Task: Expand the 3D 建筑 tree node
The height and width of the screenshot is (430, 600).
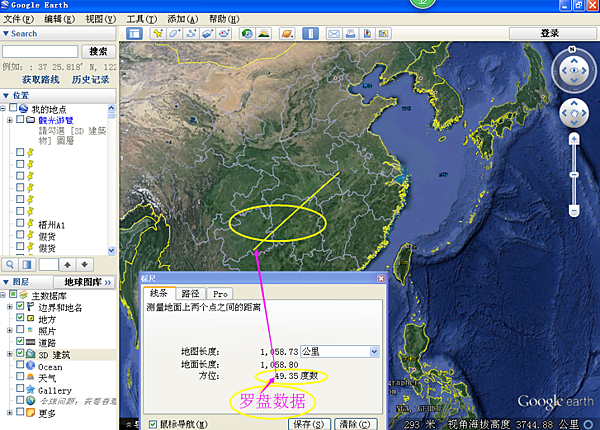Action: point(10,354)
